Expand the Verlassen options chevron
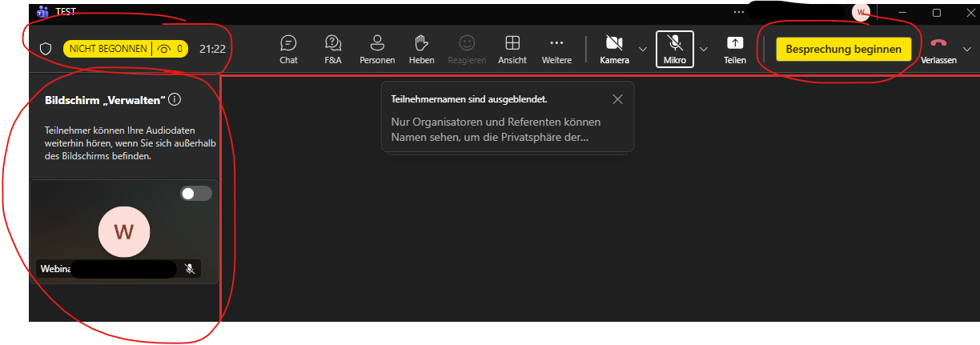Image resolution: width=980 pixels, height=345 pixels. [x=967, y=49]
